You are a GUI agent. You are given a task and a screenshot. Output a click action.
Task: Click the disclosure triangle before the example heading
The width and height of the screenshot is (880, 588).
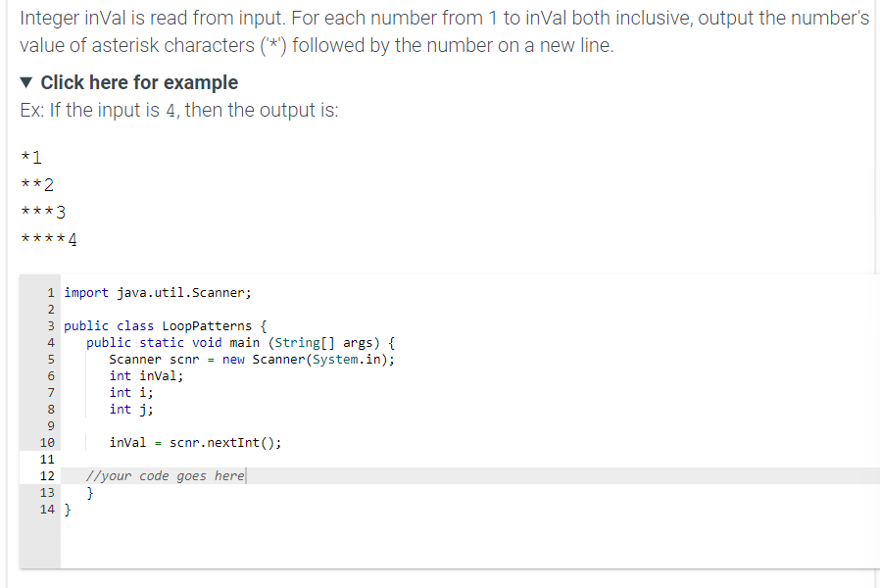(x=27, y=83)
